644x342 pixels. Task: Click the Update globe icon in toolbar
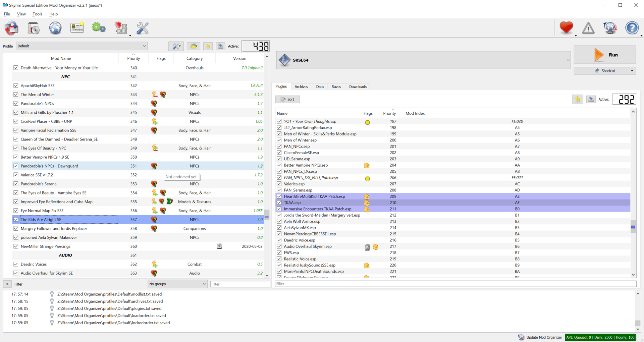[610, 28]
